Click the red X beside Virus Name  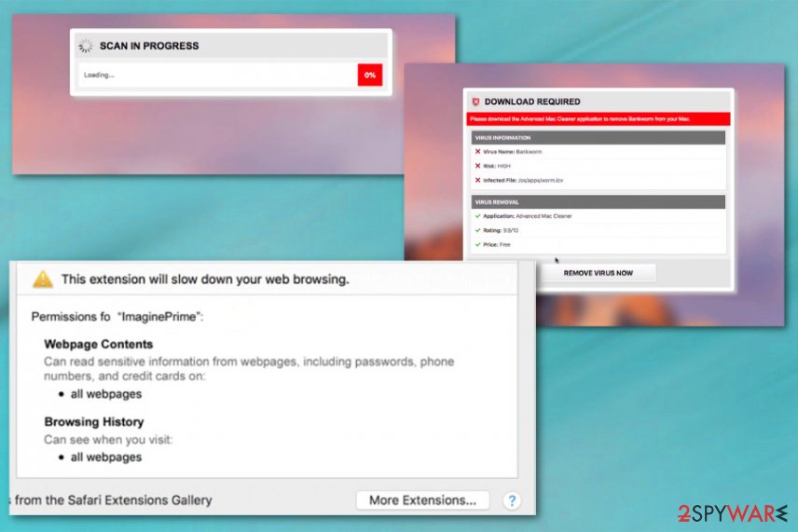[x=477, y=152]
